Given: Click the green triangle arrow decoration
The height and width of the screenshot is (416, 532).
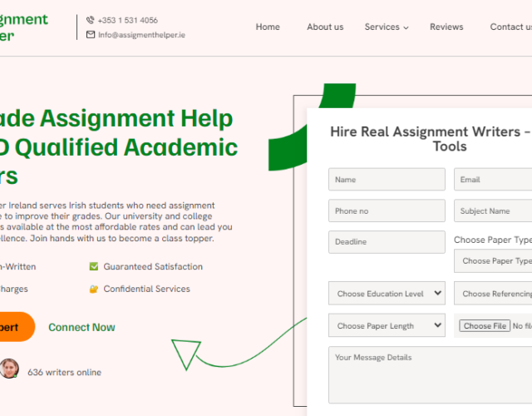Looking at the screenshot, I should (186, 352).
